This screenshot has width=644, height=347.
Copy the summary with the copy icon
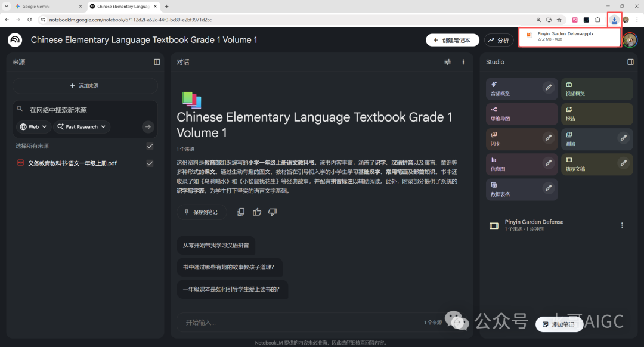pyautogui.click(x=241, y=212)
